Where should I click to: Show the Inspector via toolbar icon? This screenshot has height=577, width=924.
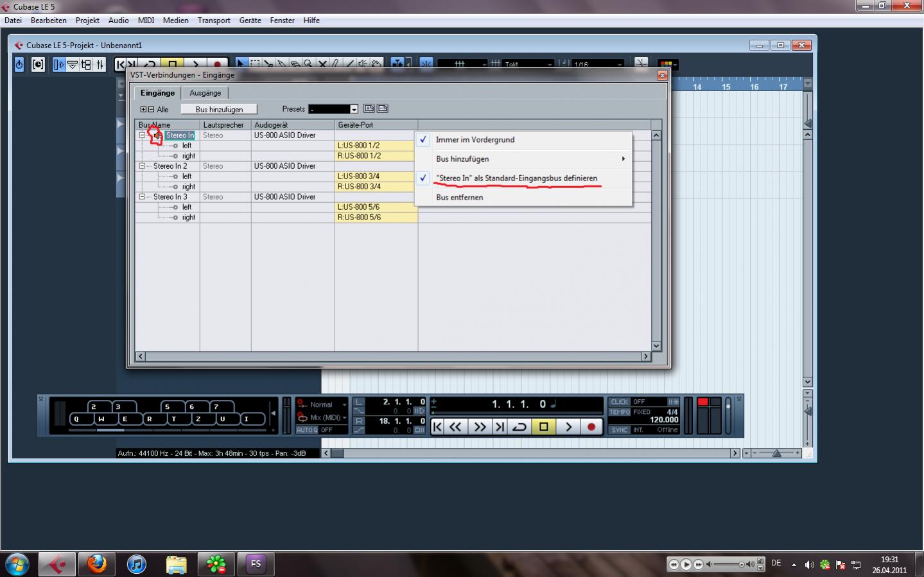pyautogui.click(x=59, y=64)
